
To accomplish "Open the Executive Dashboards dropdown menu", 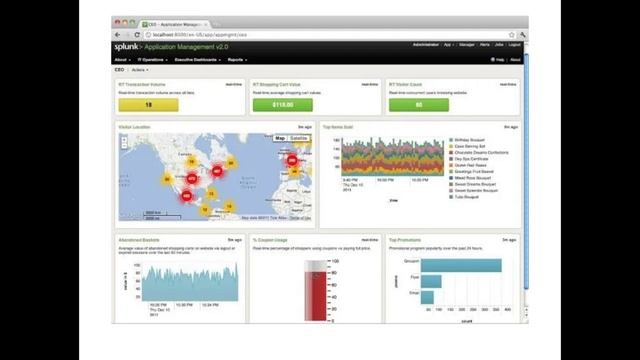I will tap(198, 60).
